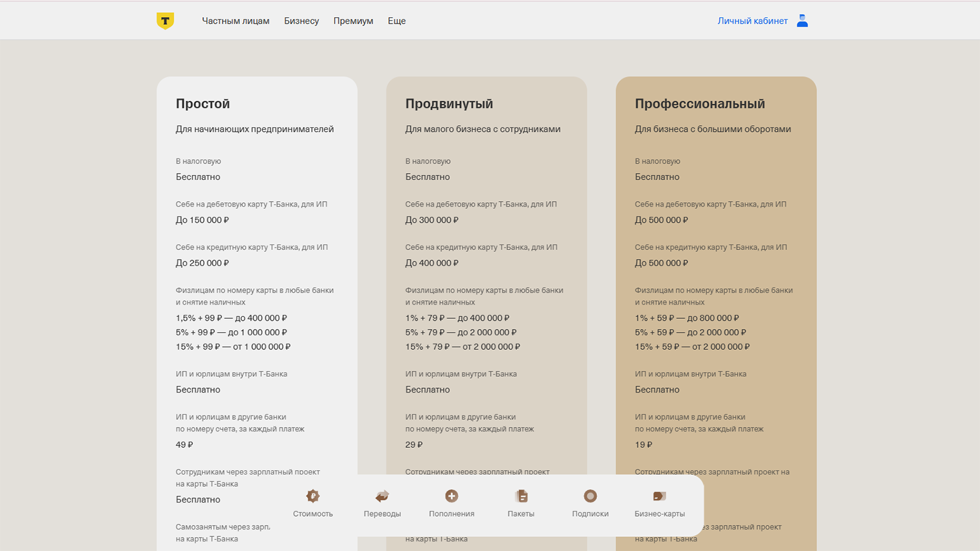This screenshot has width=980, height=551.
Task: Jump to Переводы via arrows icon
Action: [x=382, y=496]
